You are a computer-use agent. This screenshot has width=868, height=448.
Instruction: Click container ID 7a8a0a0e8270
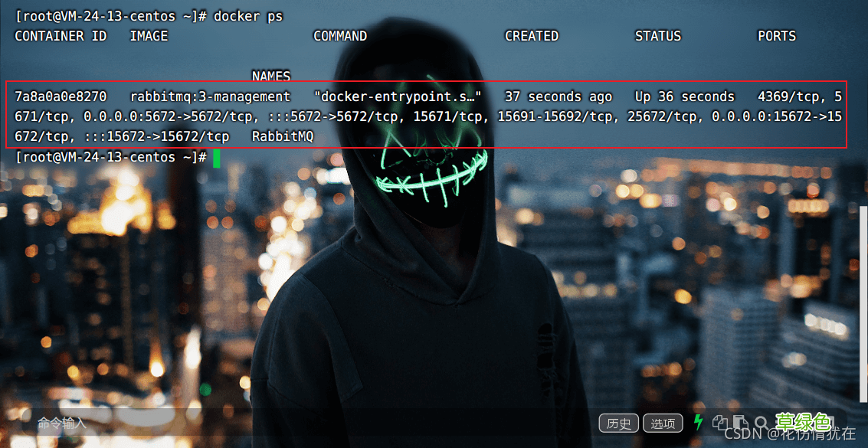tap(61, 96)
